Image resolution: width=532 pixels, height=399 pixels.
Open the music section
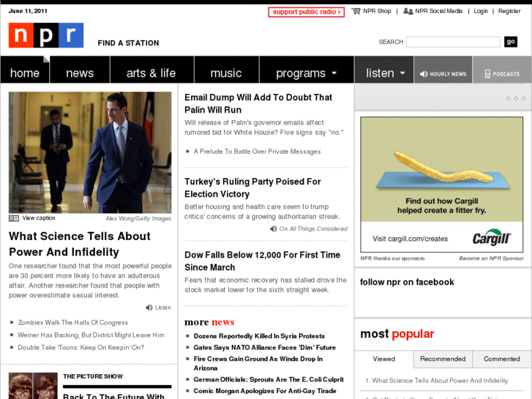(226, 70)
